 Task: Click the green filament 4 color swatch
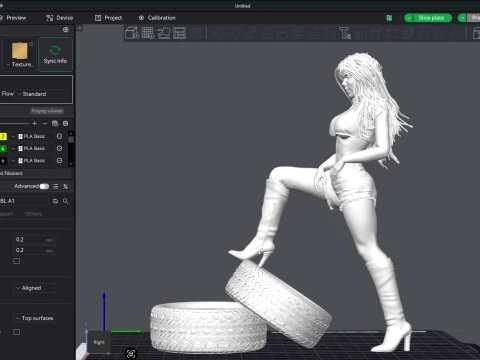pos(3,148)
